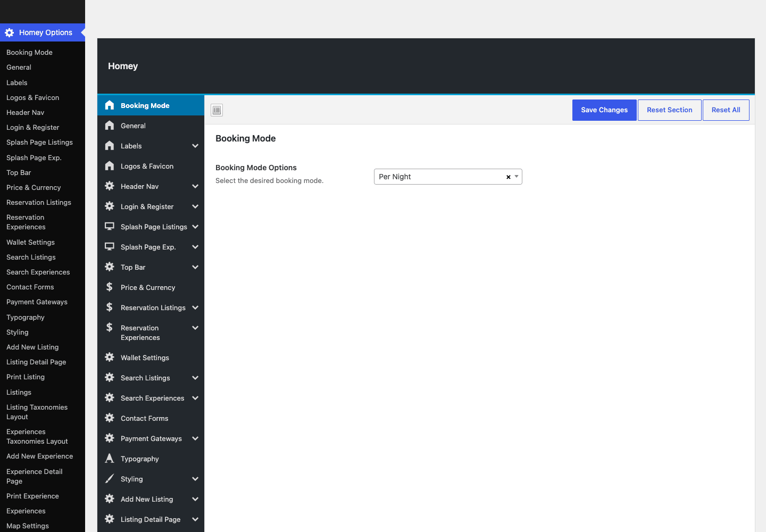Click the Reset All button

(x=726, y=110)
